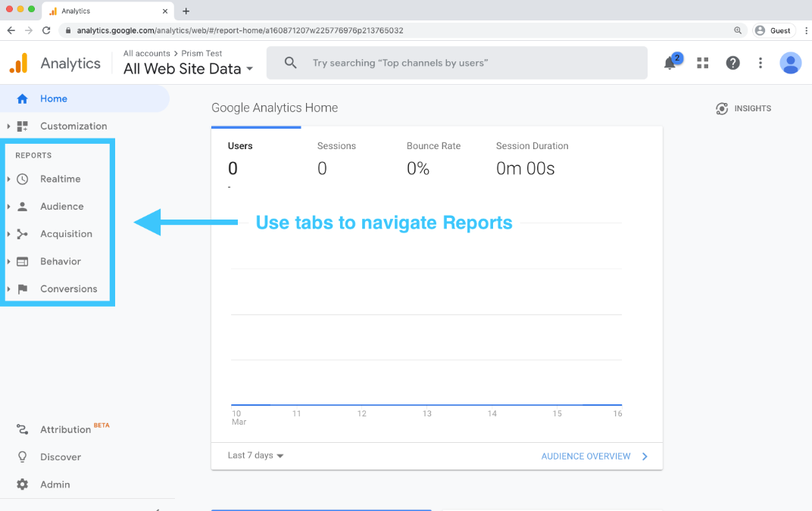
Task: Expand the Realtime reports arrow
Action: pos(8,179)
